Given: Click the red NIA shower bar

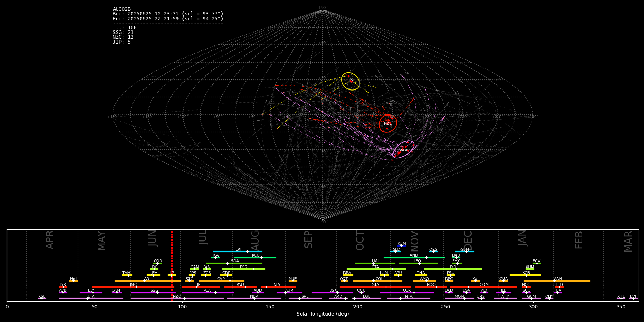Looking at the screenshot, I should (x=278, y=287).
